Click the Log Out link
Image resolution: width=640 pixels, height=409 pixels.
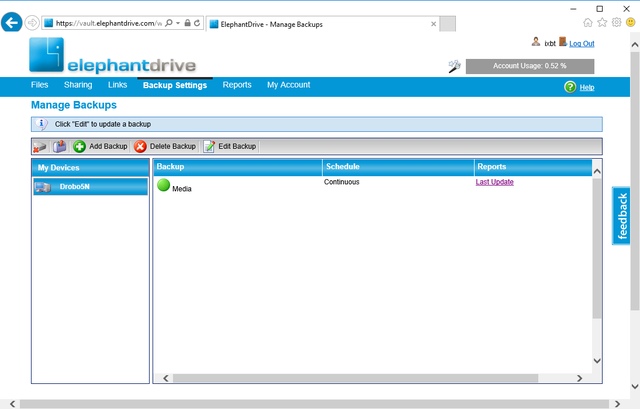click(x=582, y=44)
